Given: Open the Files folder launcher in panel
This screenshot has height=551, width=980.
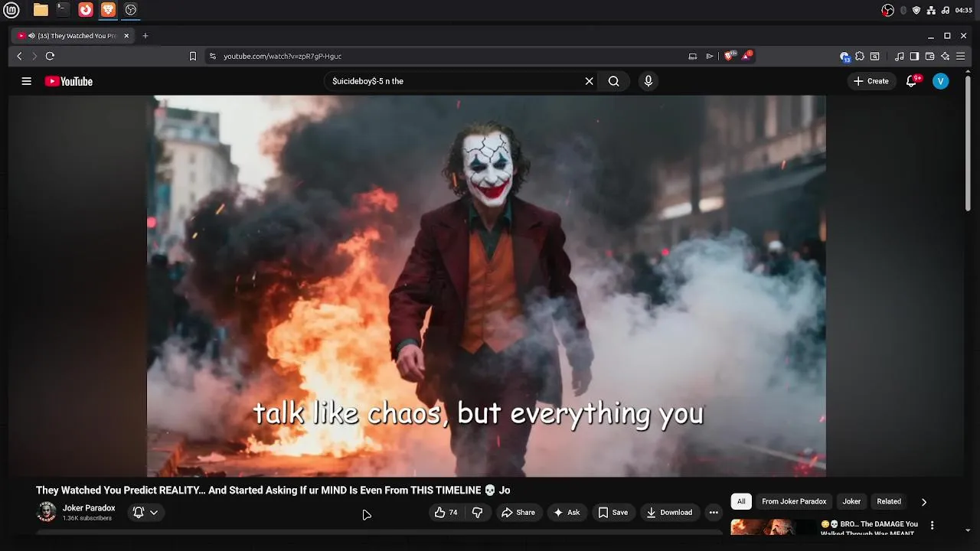Looking at the screenshot, I should coord(41,10).
